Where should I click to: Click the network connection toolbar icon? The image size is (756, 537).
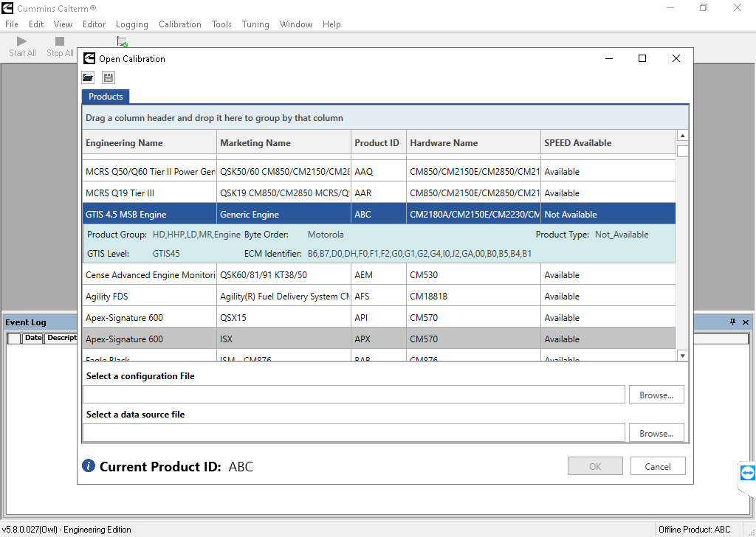(122, 42)
